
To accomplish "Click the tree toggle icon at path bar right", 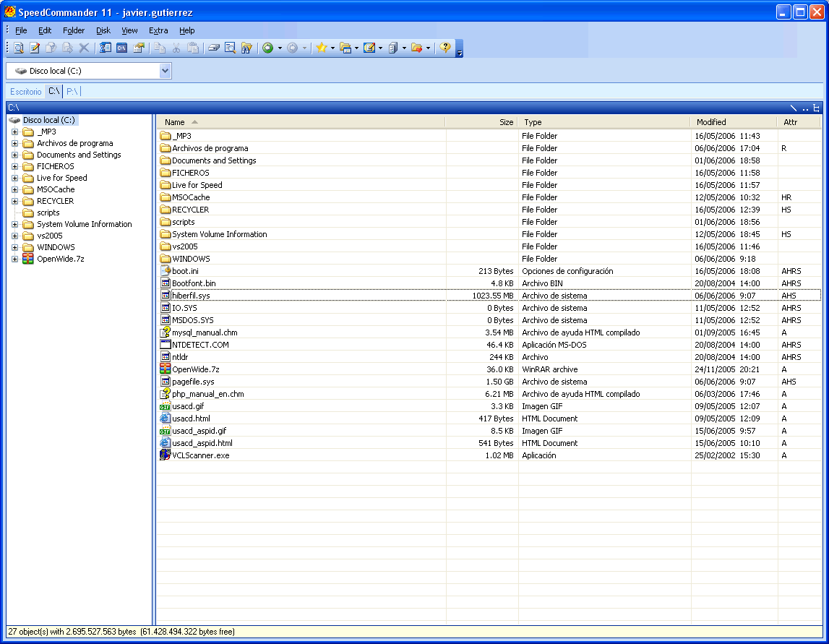I will point(816,108).
